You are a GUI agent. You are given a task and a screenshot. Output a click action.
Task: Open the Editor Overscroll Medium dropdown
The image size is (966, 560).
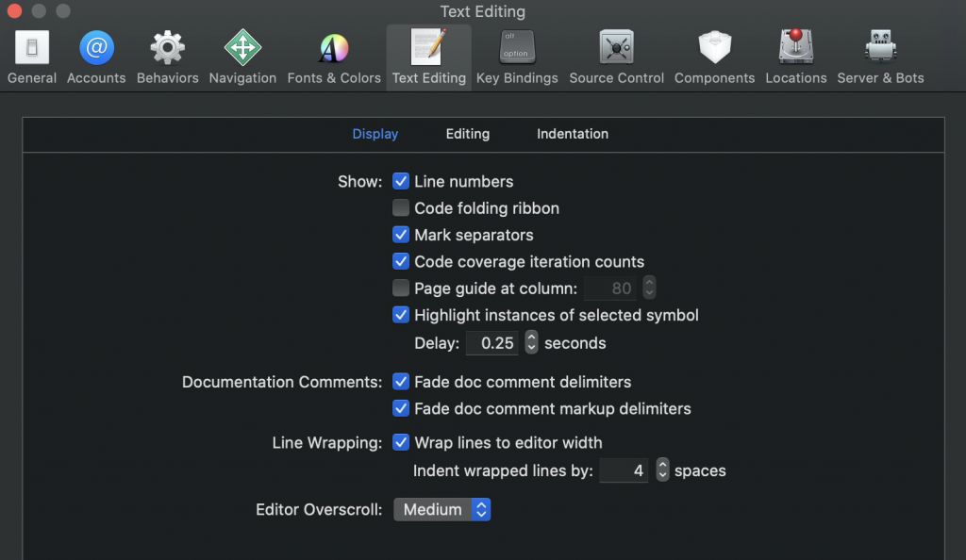tap(442, 509)
